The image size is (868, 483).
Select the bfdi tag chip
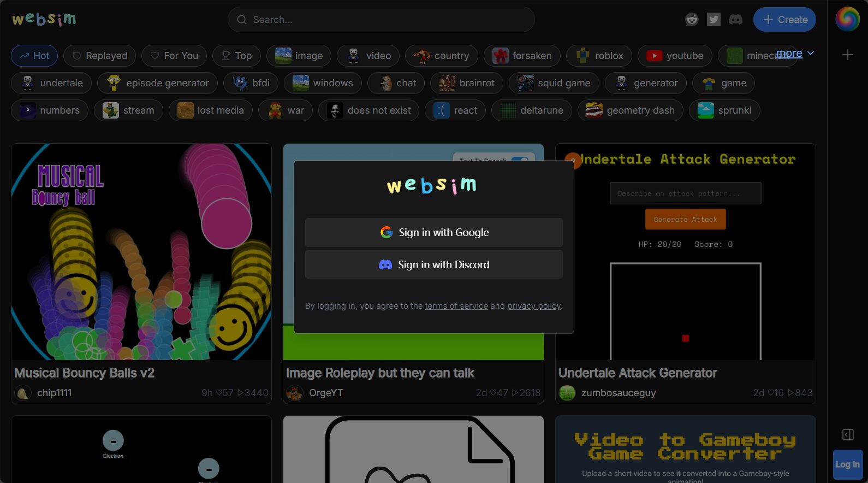click(251, 83)
